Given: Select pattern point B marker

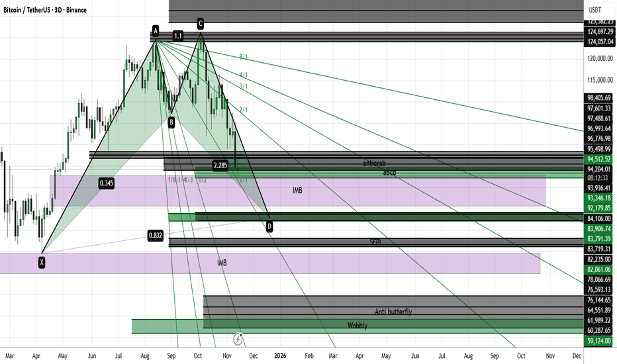Looking at the screenshot, I should click(x=171, y=122).
